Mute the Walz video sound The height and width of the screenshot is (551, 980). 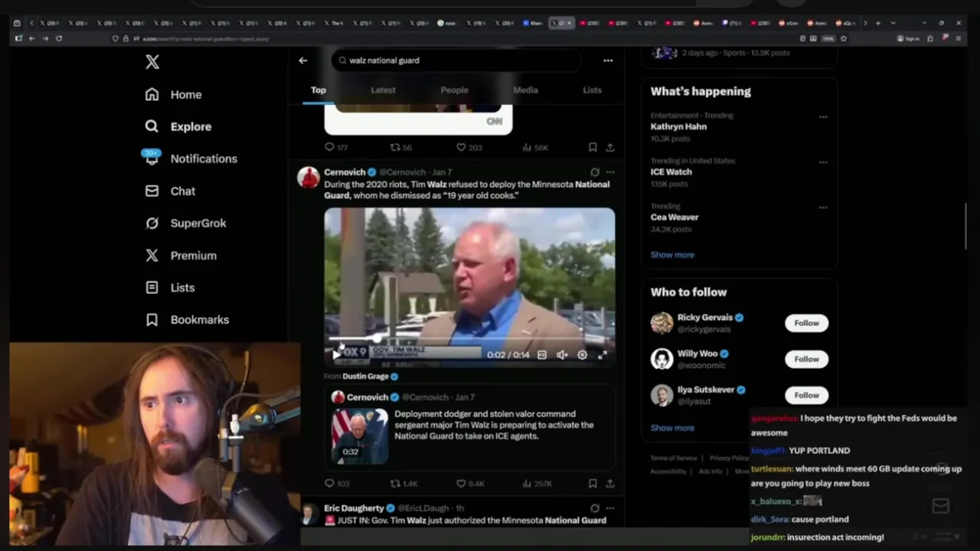(562, 355)
